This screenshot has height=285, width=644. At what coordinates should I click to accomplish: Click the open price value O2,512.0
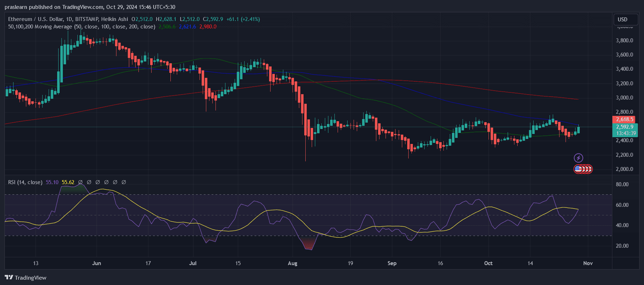pyautogui.click(x=142, y=19)
